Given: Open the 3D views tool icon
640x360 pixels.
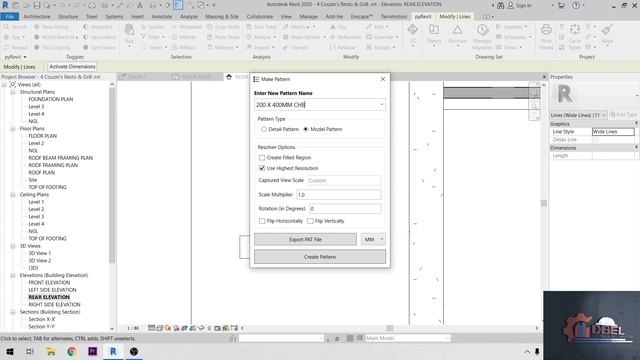Looking at the screenshot, I should pyautogui.click(x=413, y=31).
